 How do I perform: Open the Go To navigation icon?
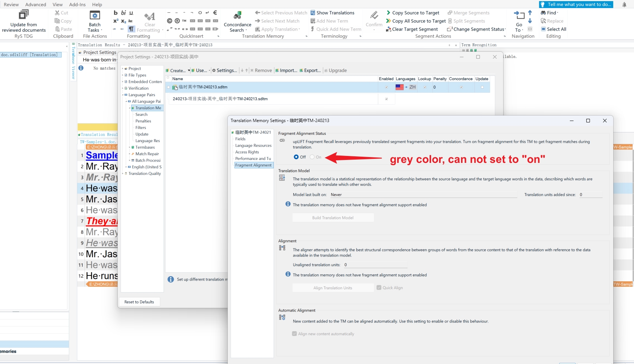(519, 15)
